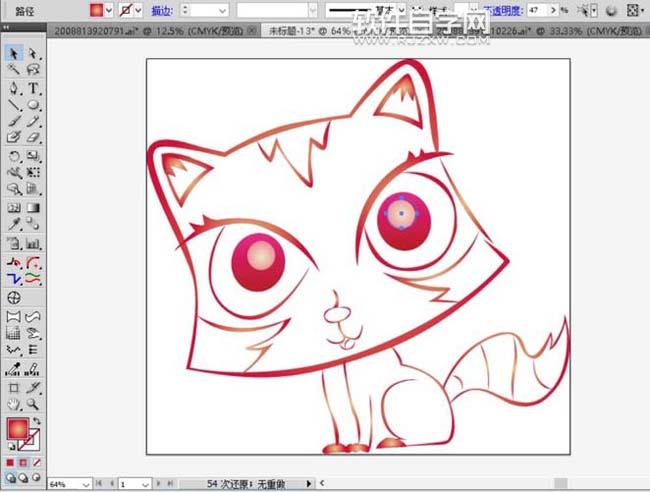Image resolution: width=650 pixels, height=492 pixels.
Task: Open the 不透明度 transparency panel link
Action: (x=503, y=10)
